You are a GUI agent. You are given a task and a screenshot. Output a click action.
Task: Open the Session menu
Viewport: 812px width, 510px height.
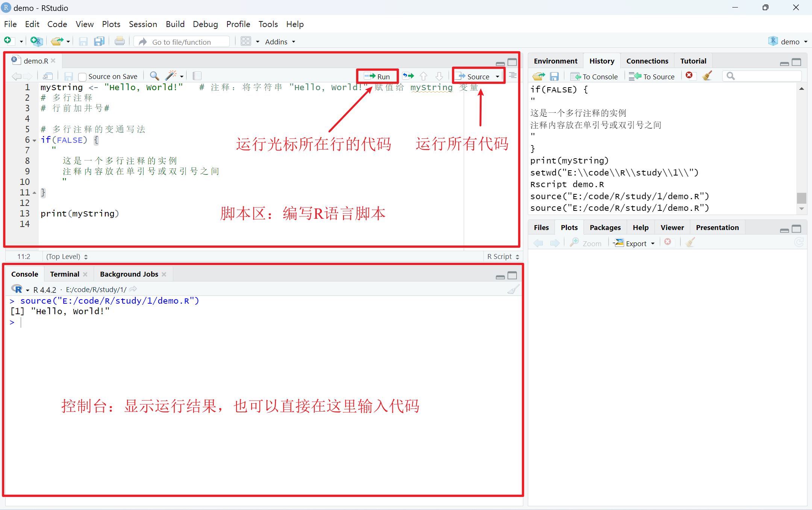tap(143, 24)
